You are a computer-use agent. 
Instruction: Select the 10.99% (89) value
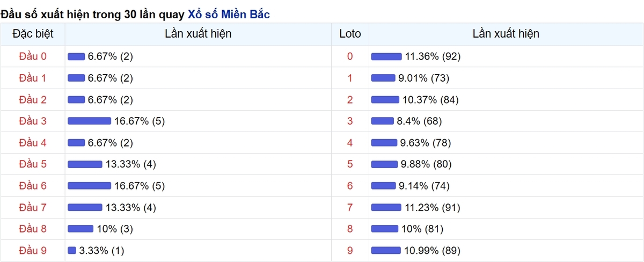(432, 250)
